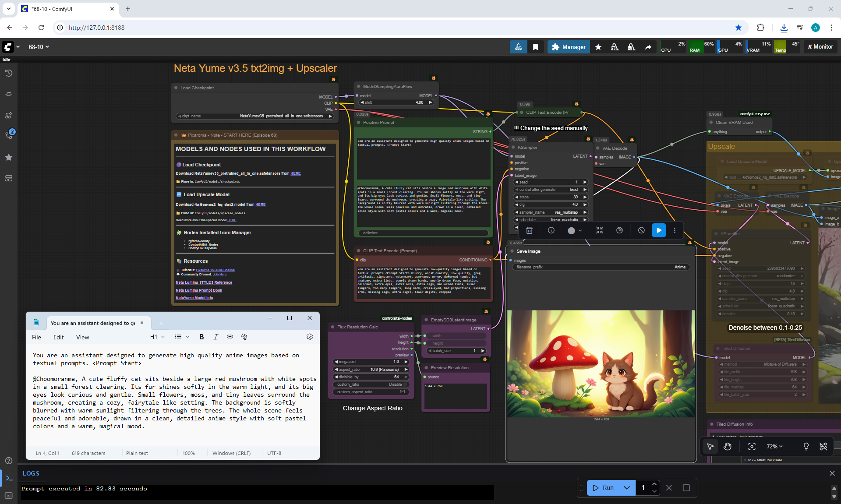Open the bookmark icon in top toolbar
This screenshot has height=504, width=841.
pos(535,47)
